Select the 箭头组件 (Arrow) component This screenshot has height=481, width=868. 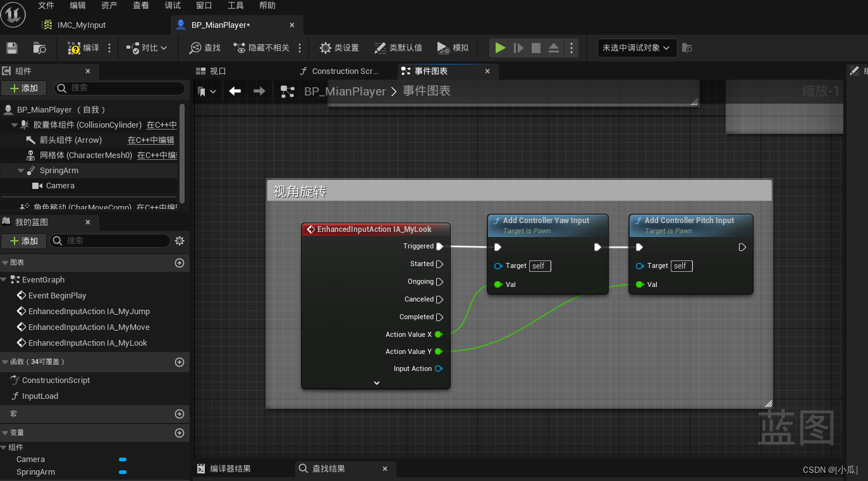(71, 140)
